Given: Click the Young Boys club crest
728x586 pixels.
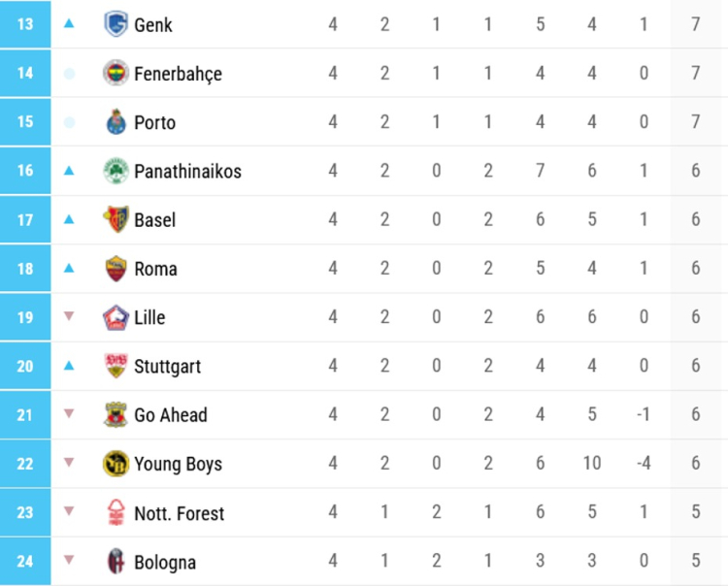Looking at the screenshot, I should [116, 464].
